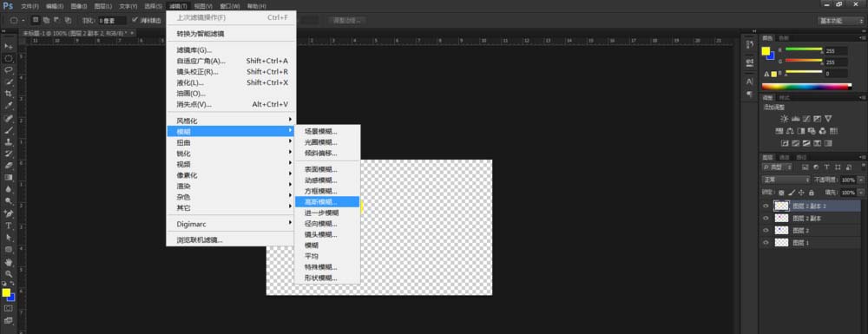Open the Properties panel icon in dock
868x334 pixels.
(x=750, y=62)
